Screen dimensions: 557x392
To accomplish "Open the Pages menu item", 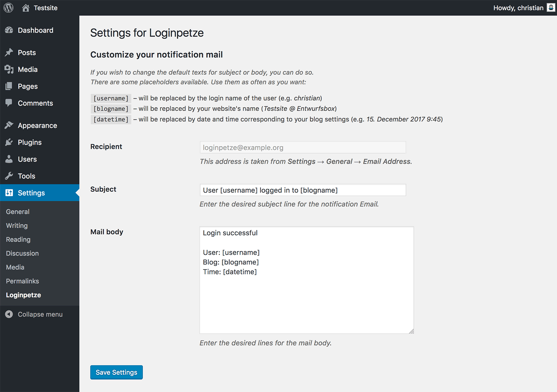I will 28,86.
